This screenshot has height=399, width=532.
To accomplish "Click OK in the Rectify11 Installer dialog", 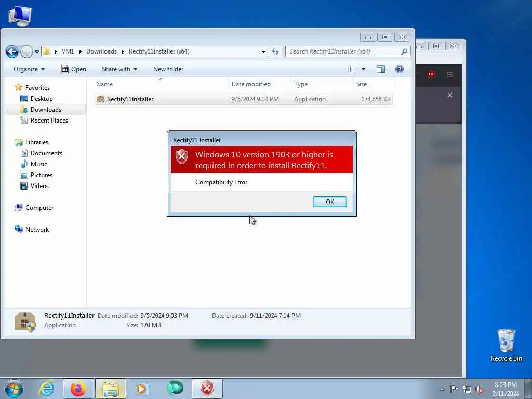I will [x=329, y=202].
